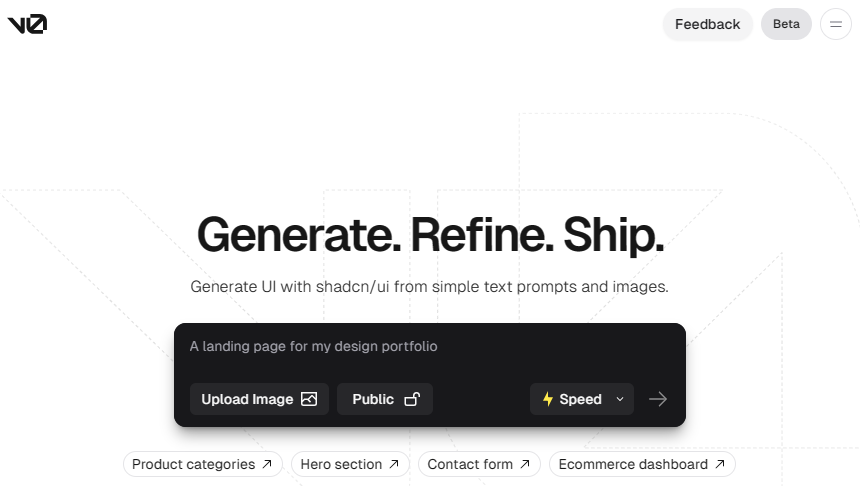Select the Product categories example

click(203, 464)
